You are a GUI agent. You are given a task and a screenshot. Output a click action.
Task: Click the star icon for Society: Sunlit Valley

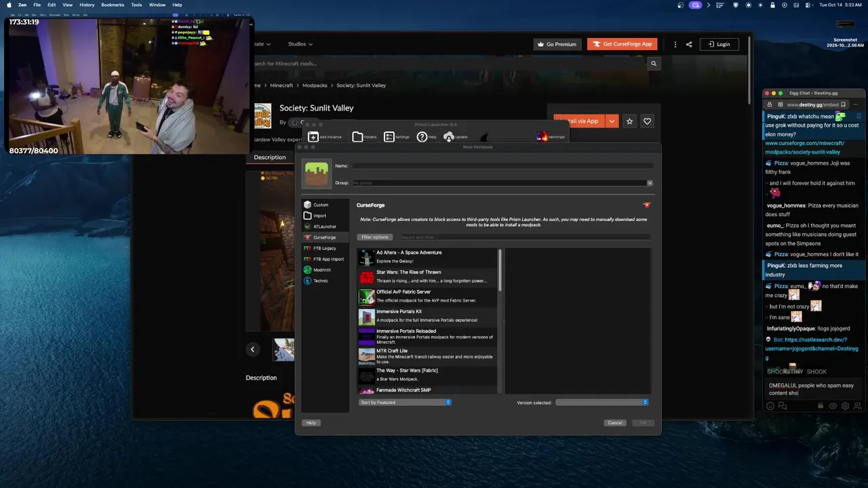coord(629,121)
